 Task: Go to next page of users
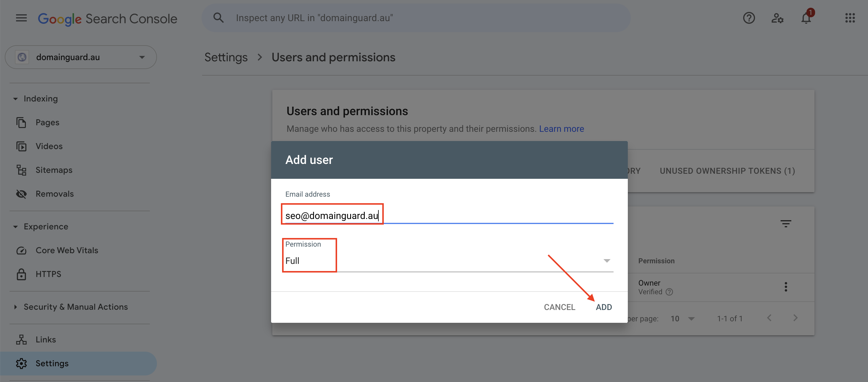[795, 318]
